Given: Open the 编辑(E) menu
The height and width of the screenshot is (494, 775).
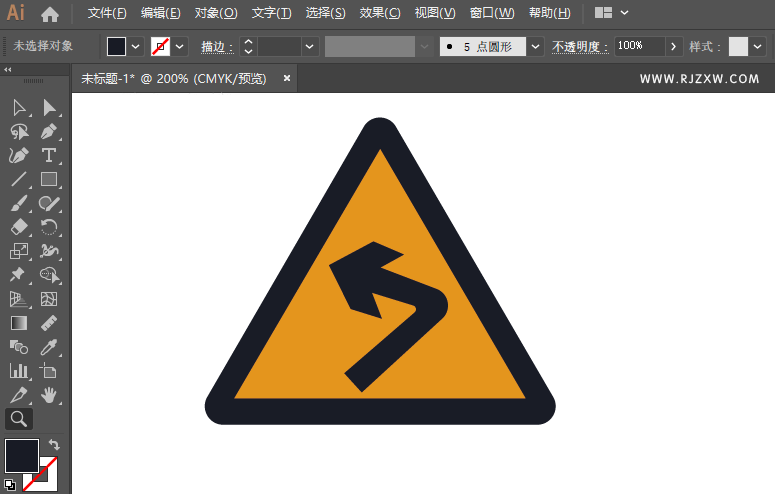Looking at the screenshot, I should pyautogui.click(x=160, y=13).
